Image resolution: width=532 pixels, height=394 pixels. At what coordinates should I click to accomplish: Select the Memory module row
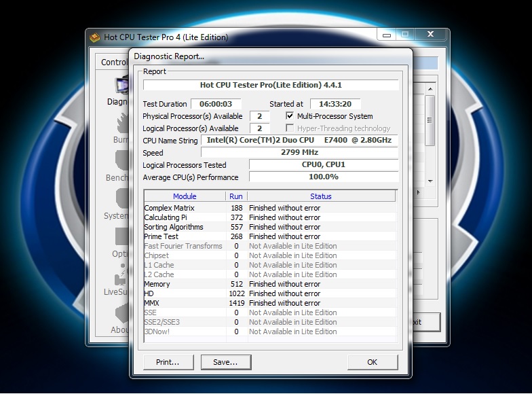pos(270,284)
